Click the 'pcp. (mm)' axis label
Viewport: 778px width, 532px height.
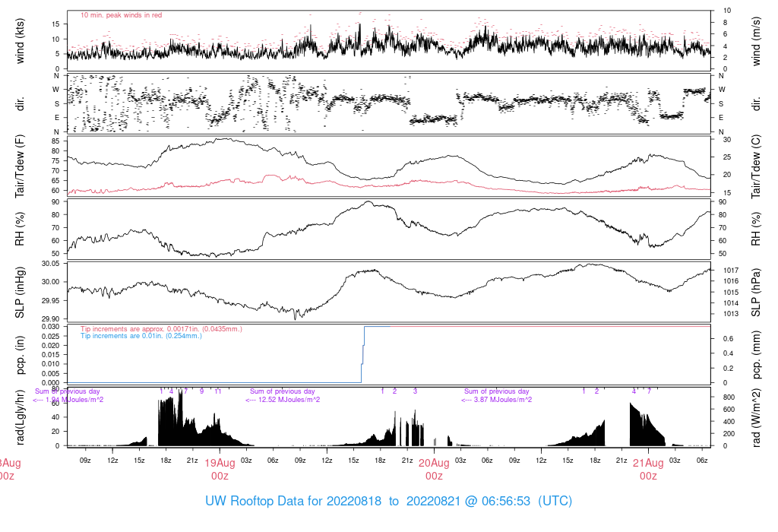tap(756, 354)
